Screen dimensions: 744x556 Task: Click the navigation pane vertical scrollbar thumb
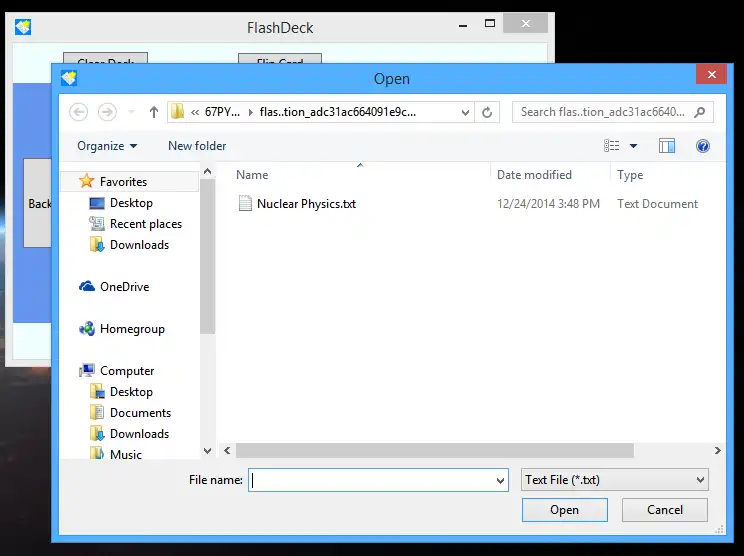pyautogui.click(x=207, y=257)
